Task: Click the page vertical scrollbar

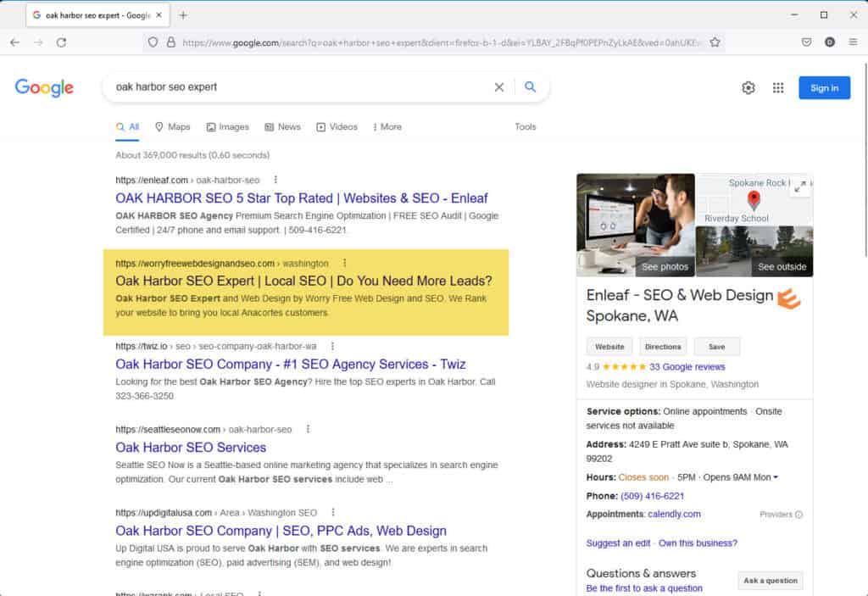Action: [864, 159]
